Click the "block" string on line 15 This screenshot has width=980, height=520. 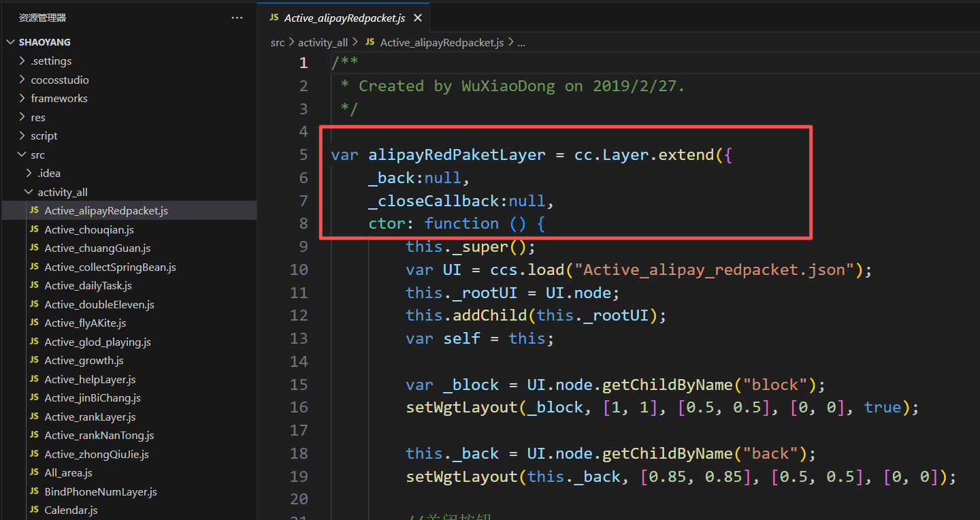pyautogui.click(x=775, y=385)
